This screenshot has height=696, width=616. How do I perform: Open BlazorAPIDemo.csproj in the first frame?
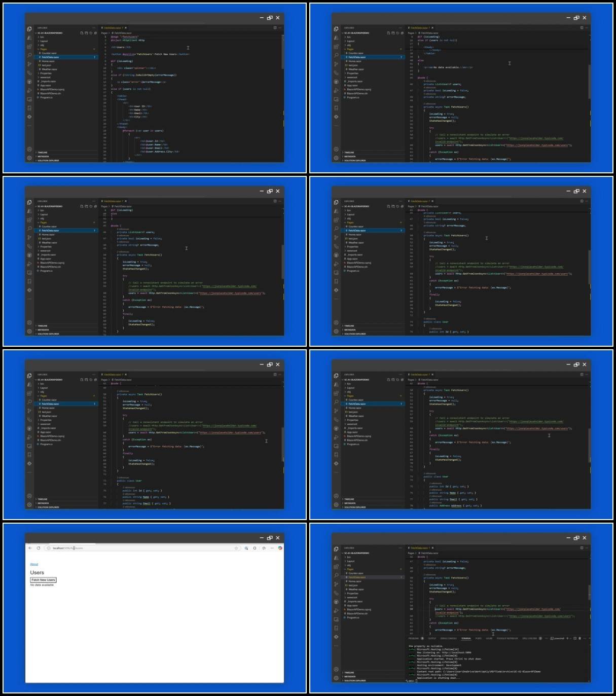point(67,89)
